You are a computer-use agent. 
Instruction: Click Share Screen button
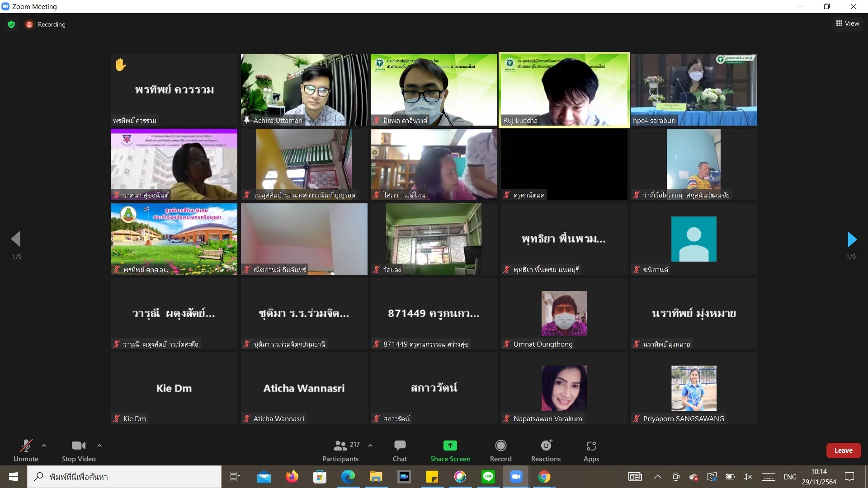pyautogui.click(x=450, y=450)
